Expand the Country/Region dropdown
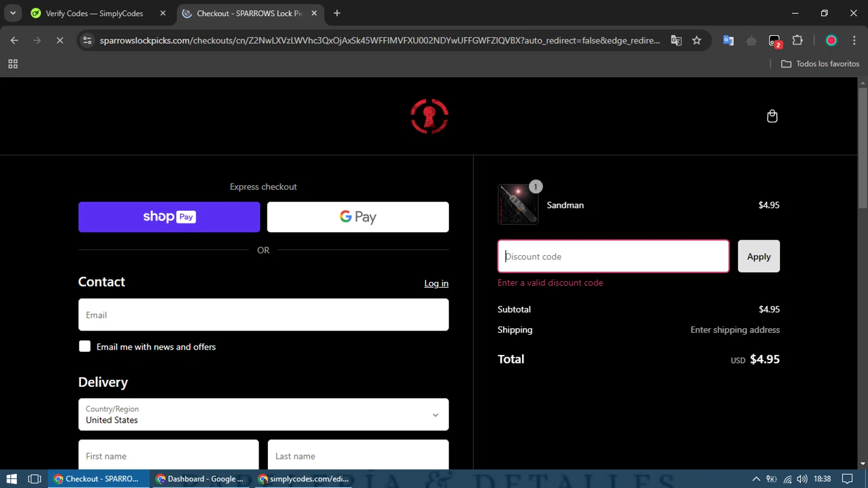Image resolution: width=868 pixels, height=488 pixels. [x=263, y=414]
